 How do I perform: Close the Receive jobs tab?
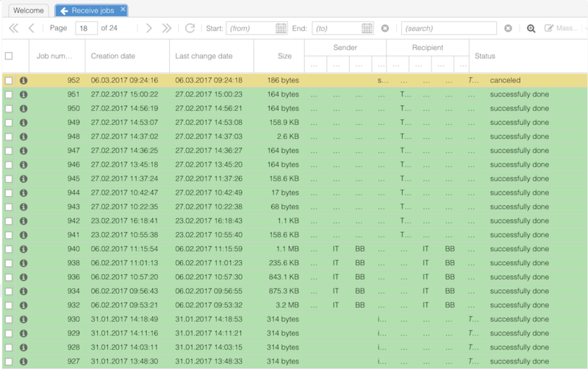click(123, 10)
